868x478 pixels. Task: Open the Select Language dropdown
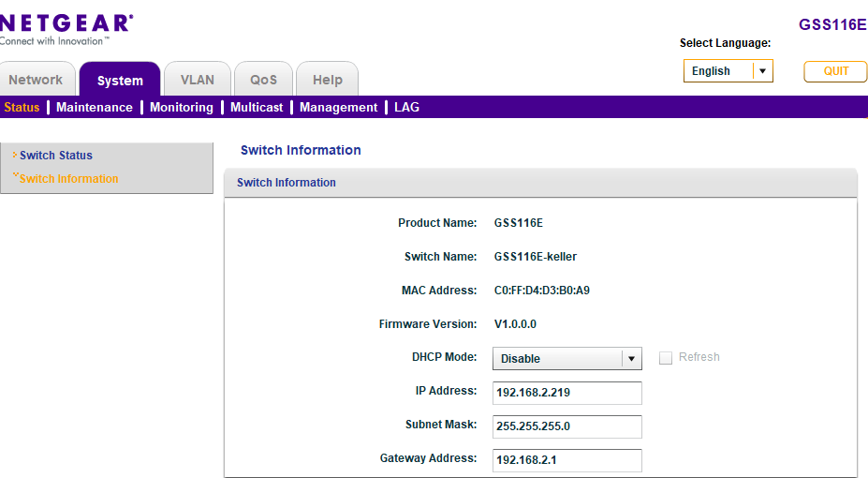[x=728, y=71]
